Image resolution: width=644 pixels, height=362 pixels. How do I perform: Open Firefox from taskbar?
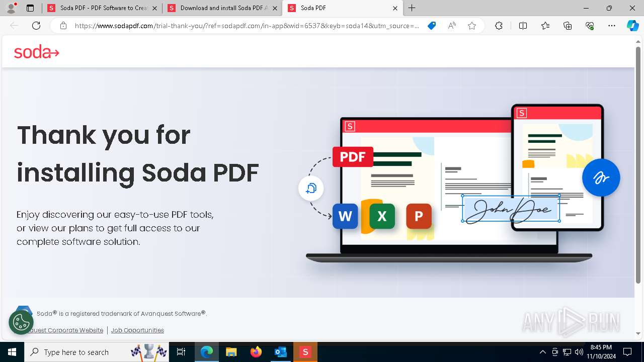(256, 352)
